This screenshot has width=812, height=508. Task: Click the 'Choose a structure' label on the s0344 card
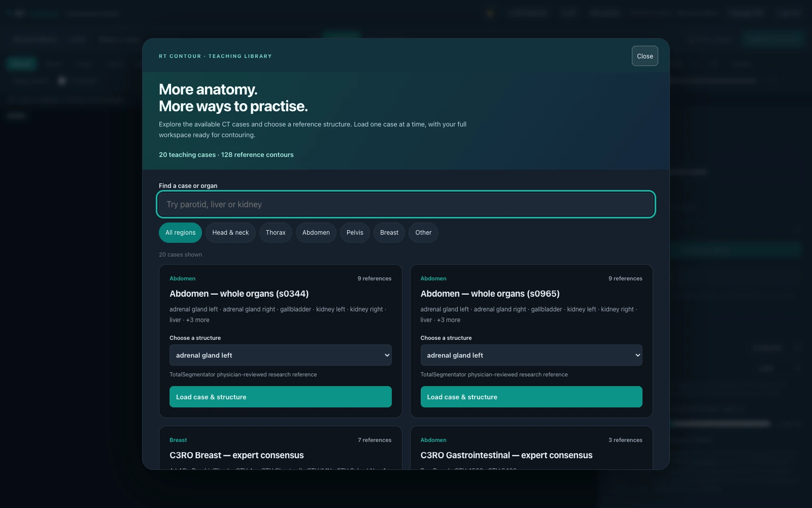[x=195, y=338]
